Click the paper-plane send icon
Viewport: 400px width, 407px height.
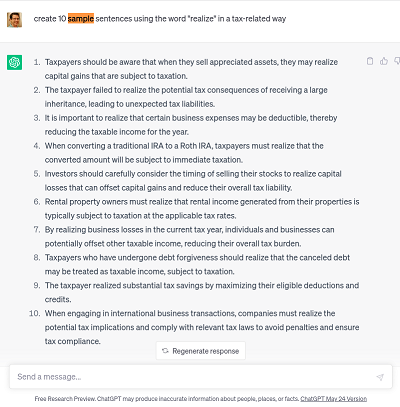(x=380, y=377)
